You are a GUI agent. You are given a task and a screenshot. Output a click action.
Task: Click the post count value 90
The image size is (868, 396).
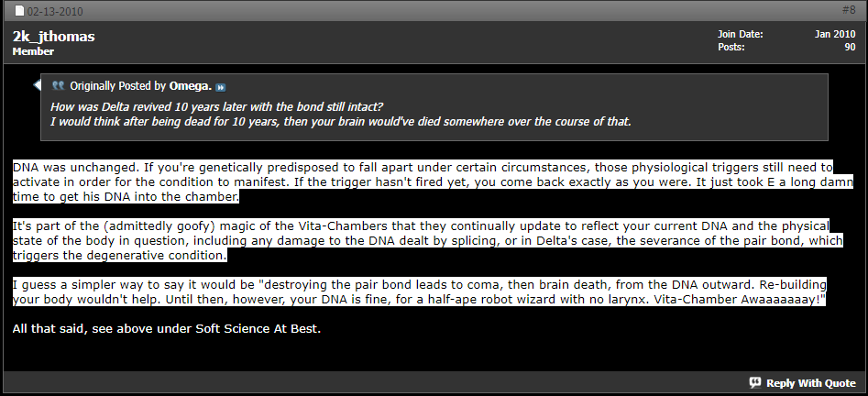[850, 48]
